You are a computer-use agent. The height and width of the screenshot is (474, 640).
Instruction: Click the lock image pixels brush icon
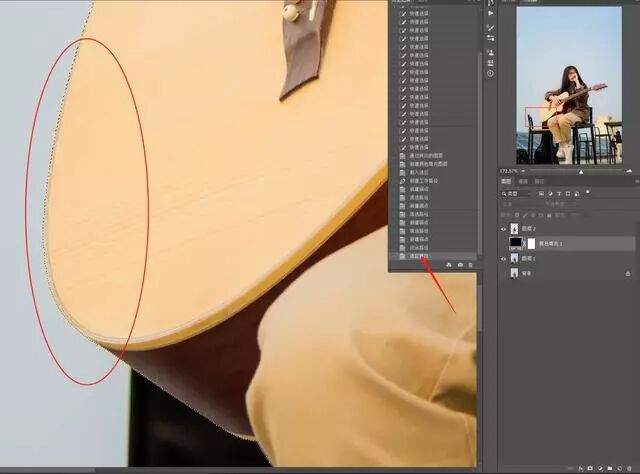click(x=525, y=215)
